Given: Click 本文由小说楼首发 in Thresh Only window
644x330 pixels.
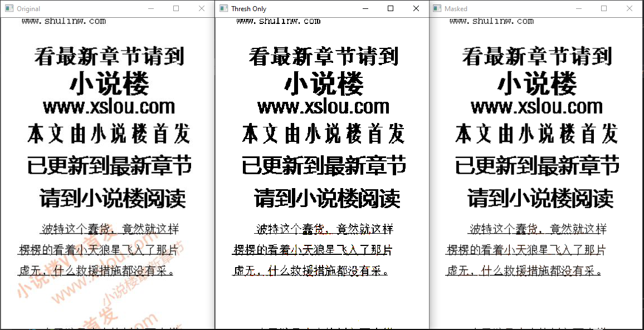Looking at the screenshot, I should click(324, 134).
